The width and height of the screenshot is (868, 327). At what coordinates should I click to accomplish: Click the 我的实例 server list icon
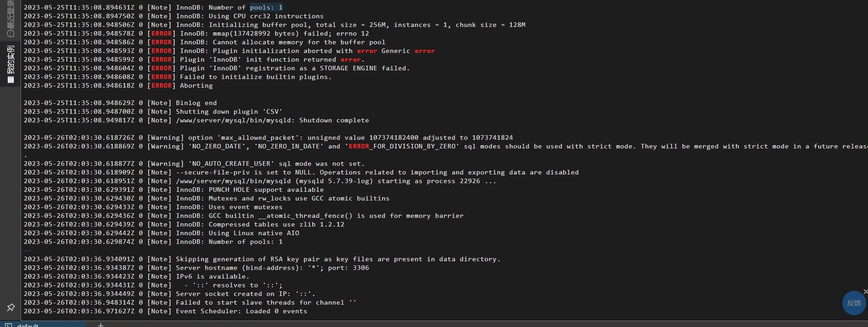tap(11, 80)
